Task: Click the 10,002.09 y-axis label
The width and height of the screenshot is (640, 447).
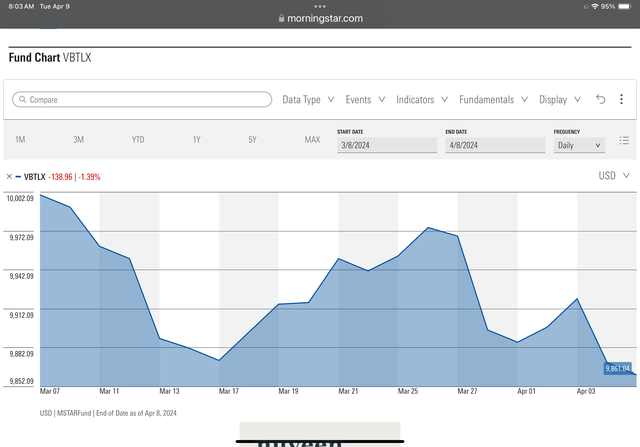Action: click(20, 198)
